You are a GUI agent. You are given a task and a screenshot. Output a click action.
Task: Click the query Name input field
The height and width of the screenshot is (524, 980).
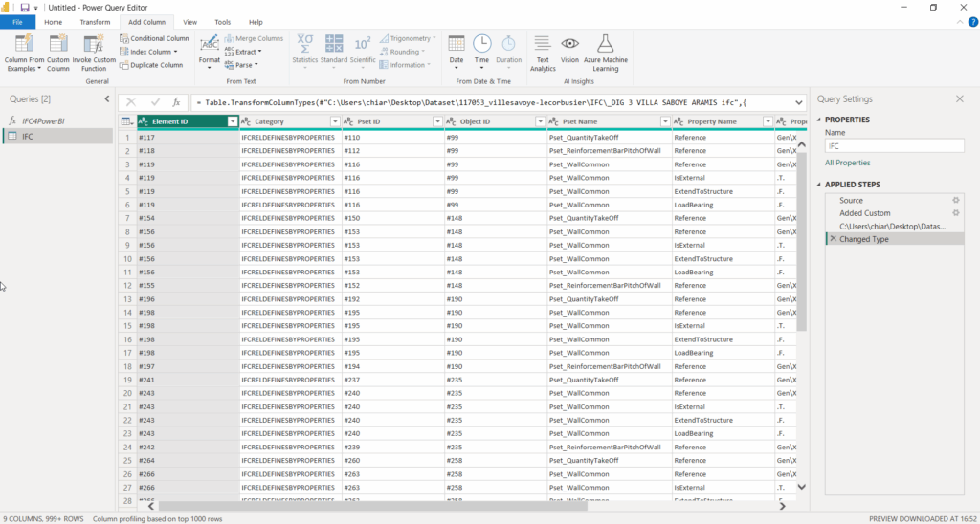point(894,146)
